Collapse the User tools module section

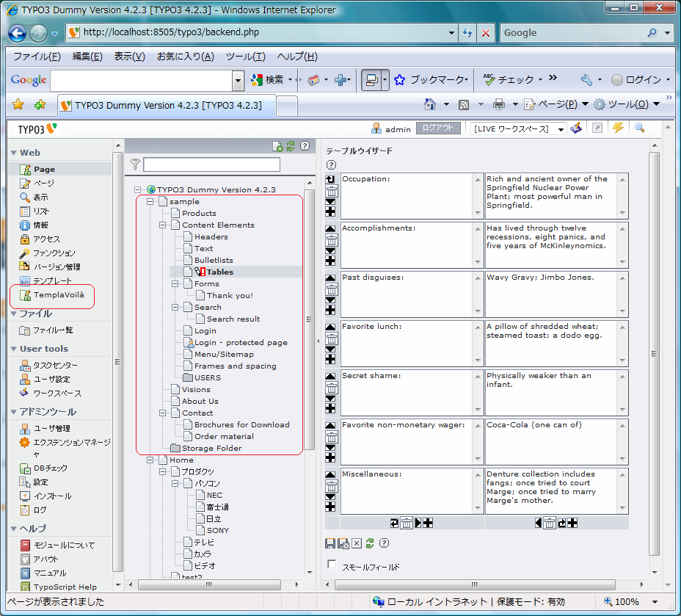(14, 349)
